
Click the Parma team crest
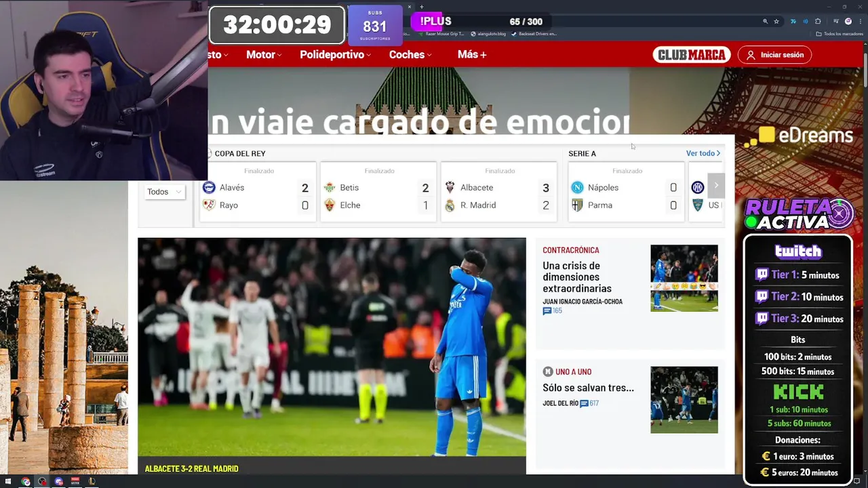click(x=577, y=205)
